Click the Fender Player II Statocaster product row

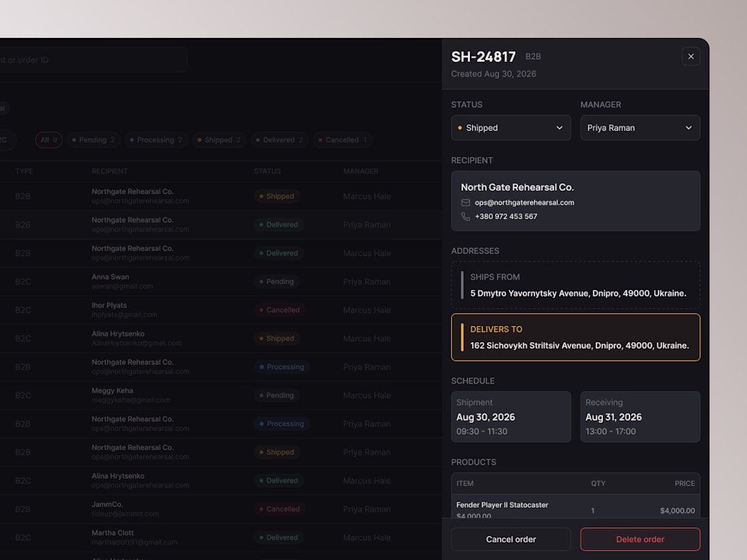[x=575, y=508]
